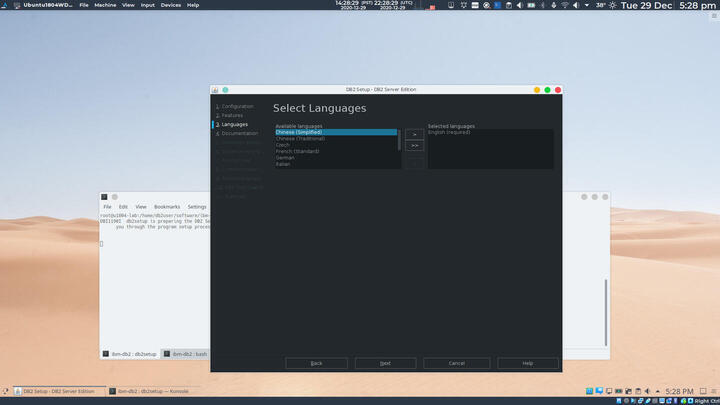Open the Konsole Edit menu
The width and height of the screenshot is (720, 405).
pos(123,207)
